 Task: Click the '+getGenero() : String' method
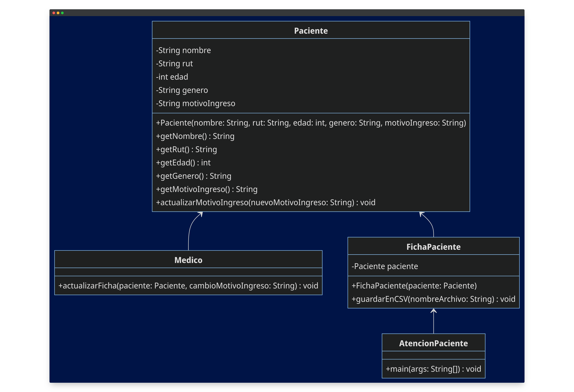point(194,176)
